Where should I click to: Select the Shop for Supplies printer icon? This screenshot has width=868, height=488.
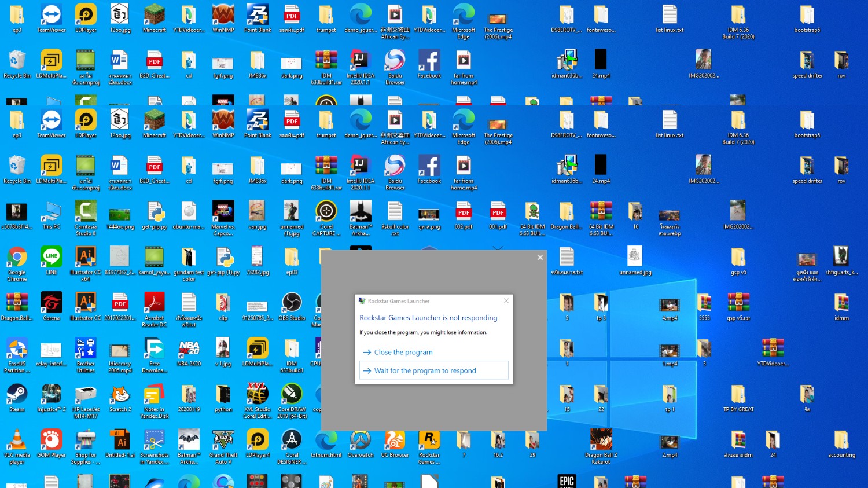click(86, 447)
